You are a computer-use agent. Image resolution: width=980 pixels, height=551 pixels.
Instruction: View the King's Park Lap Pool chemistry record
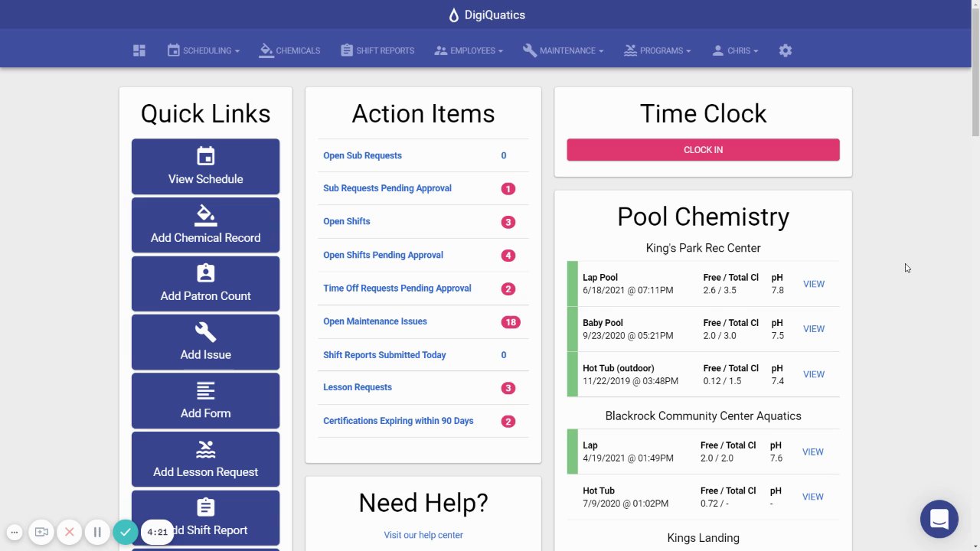click(x=813, y=284)
